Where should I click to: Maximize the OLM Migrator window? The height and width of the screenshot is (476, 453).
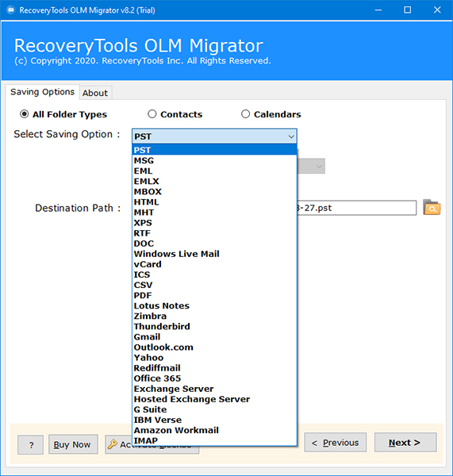[408, 10]
